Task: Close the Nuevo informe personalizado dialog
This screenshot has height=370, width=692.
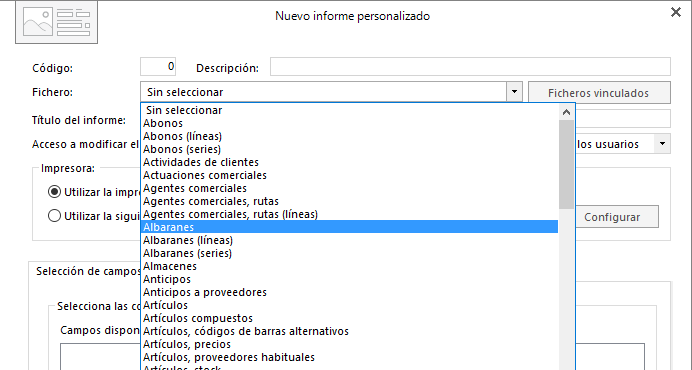Action: [676, 12]
